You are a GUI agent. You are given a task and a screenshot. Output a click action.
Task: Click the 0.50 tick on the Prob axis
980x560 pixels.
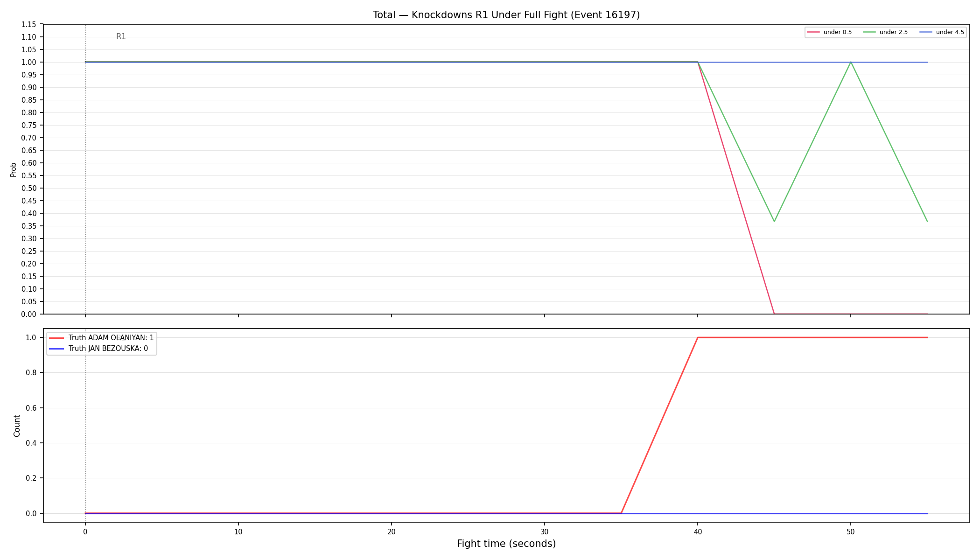(29, 188)
